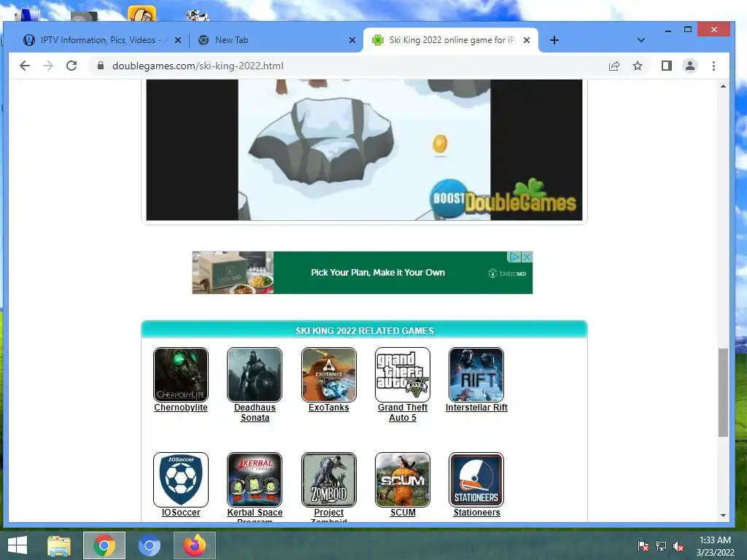Close the New Tab tab
The image size is (747, 560).
coord(352,40)
